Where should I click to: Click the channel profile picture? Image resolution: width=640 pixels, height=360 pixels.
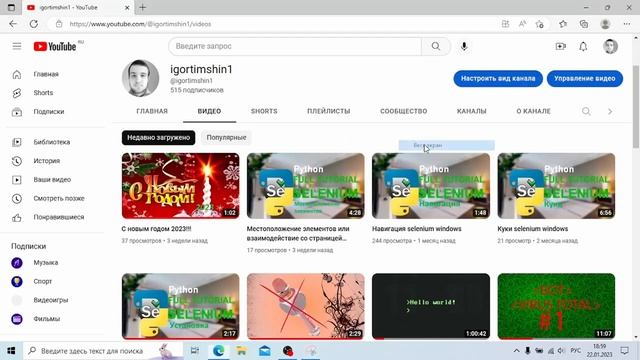click(x=140, y=78)
